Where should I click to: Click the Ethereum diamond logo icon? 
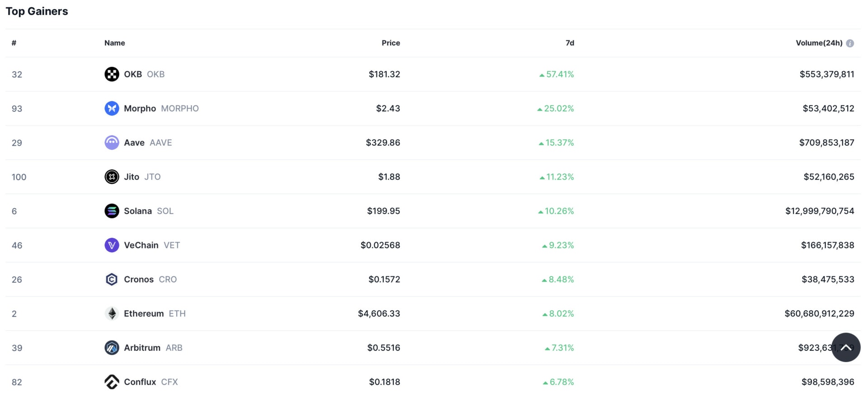coord(112,314)
